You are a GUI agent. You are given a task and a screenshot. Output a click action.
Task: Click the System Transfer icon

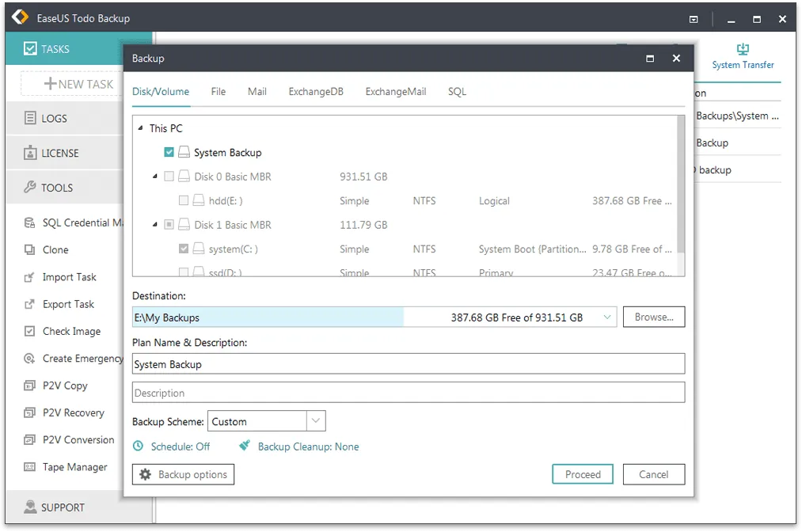click(743, 49)
